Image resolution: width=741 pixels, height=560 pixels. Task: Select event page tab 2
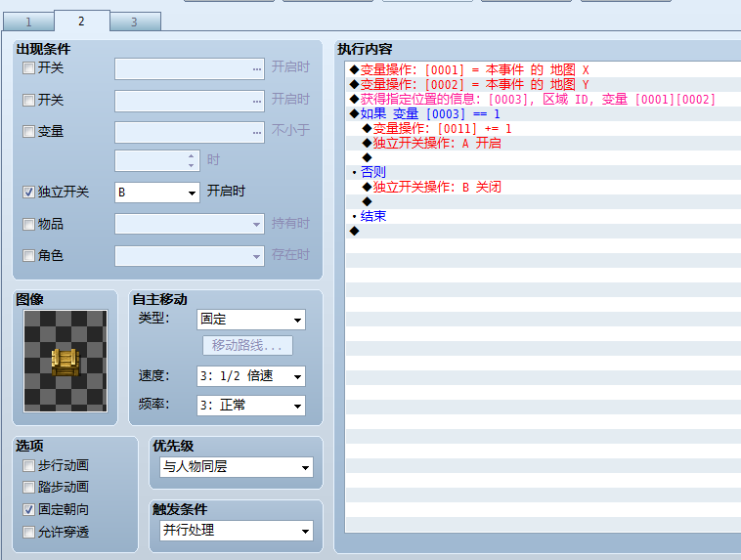(x=82, y=21)
